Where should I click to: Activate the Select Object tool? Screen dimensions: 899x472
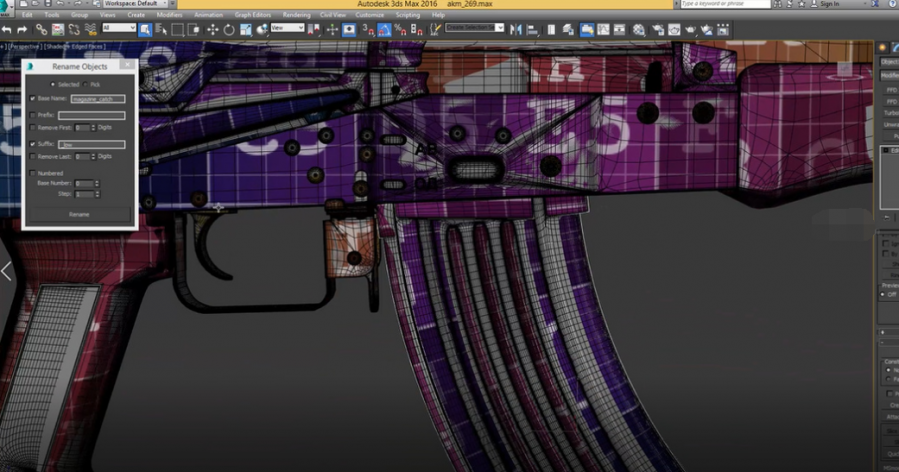tap(146, 29)
